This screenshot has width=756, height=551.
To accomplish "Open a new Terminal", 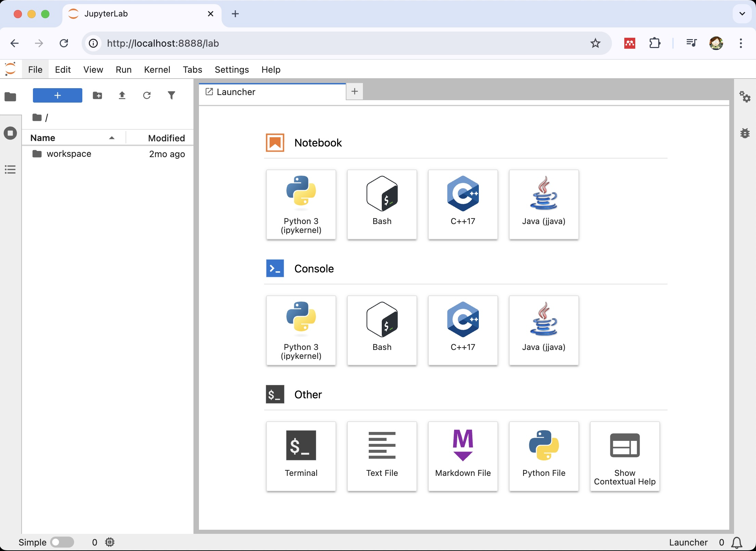I will 301,456.
